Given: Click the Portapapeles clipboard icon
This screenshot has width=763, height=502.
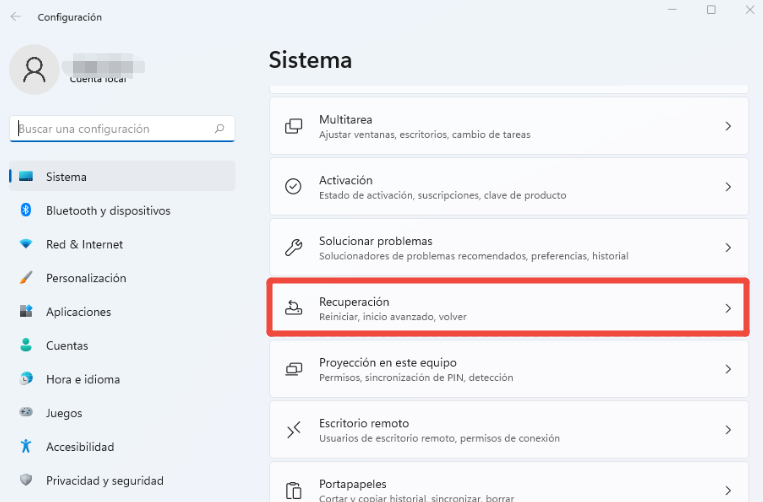Looking at the screenshot, I should [293, 490].
